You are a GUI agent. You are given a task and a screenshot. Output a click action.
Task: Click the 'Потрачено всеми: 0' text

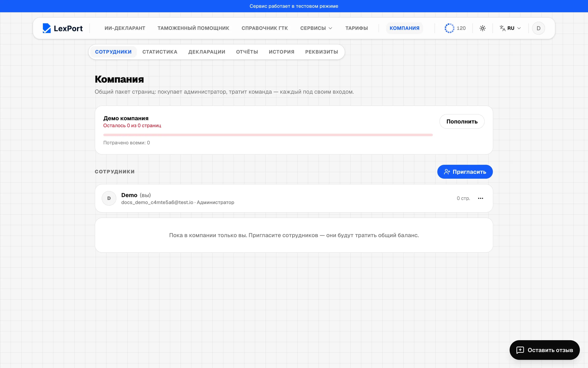click(x=127, y=143)
